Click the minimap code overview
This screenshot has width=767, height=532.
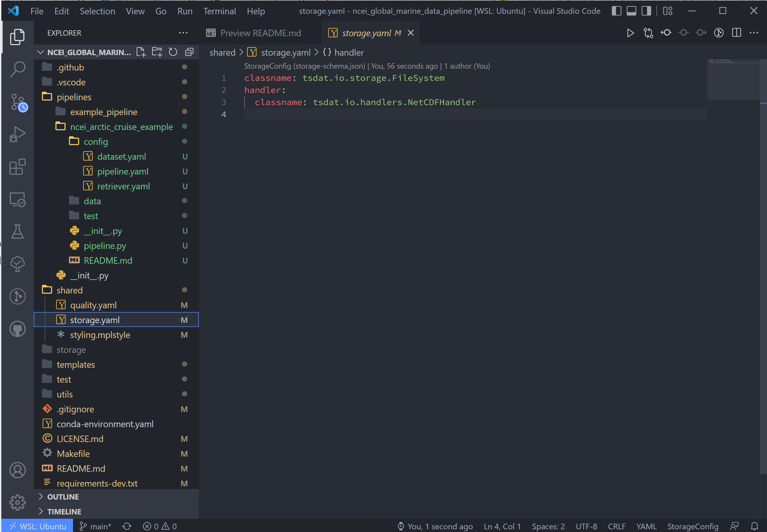733,79
